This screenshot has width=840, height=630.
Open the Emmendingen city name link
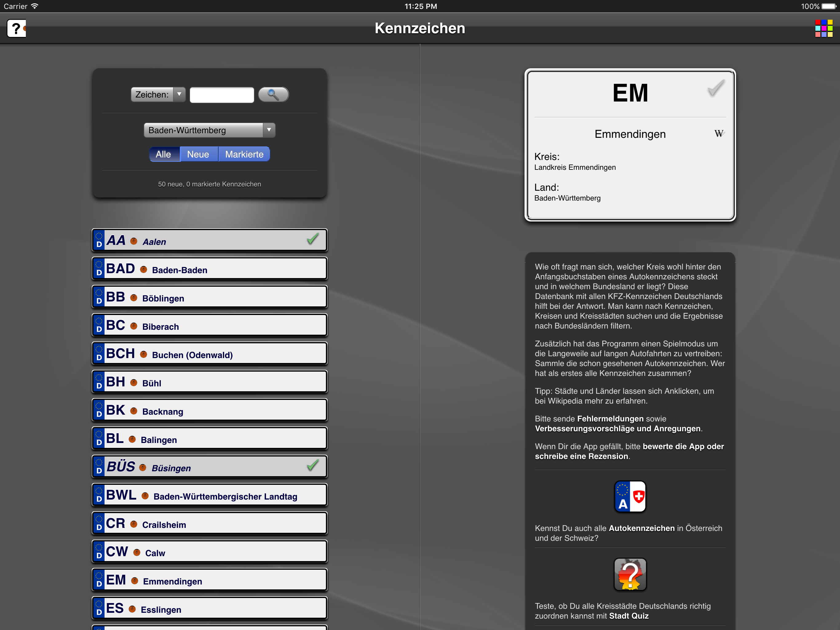pos(630,134)
